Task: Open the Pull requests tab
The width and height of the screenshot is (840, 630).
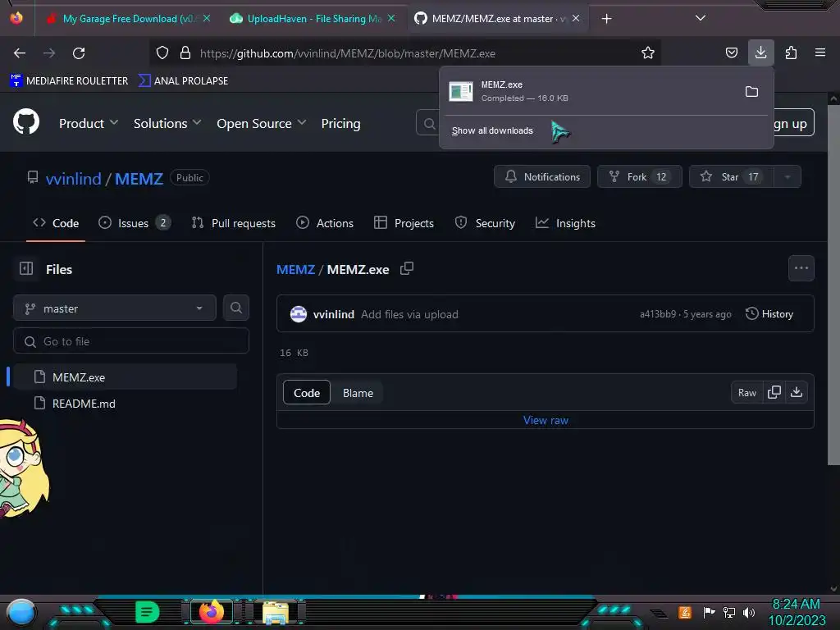Action: click(x=234, y=223)
